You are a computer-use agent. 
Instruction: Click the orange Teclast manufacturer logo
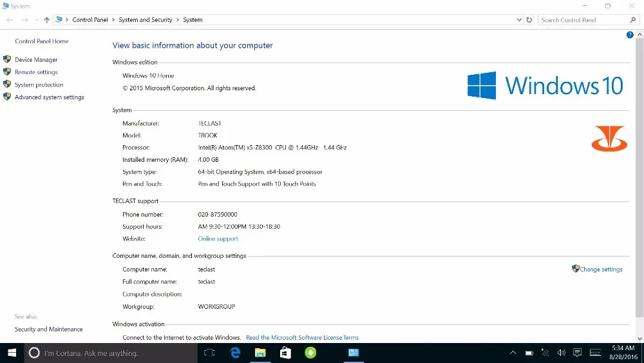coord(609,139)
